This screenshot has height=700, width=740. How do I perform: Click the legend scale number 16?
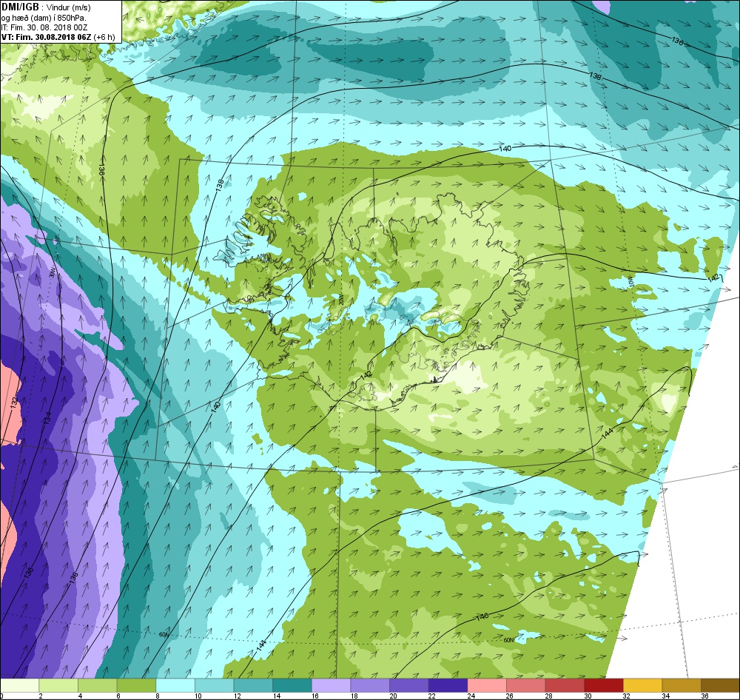point(315,696)
